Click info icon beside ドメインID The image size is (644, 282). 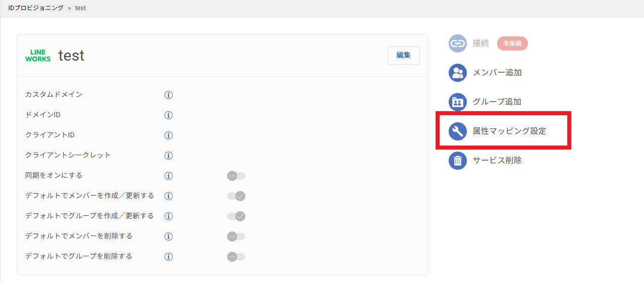tap(169, 115)
